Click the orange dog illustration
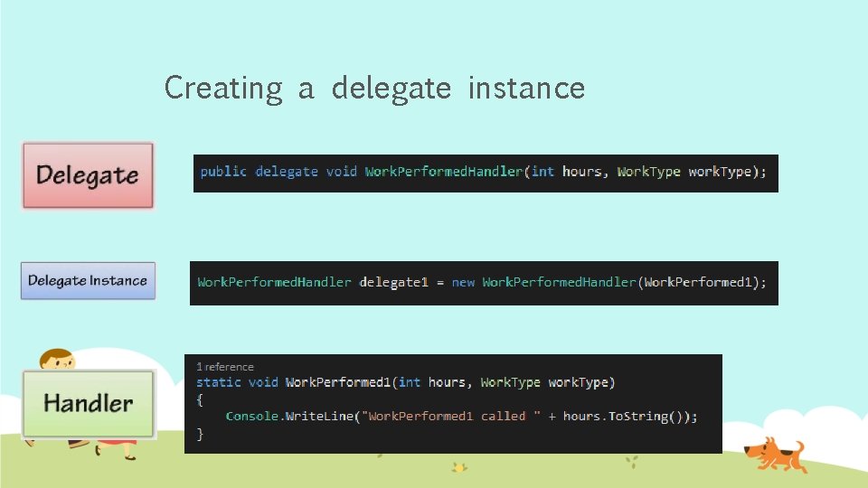868x488 pixels. [x=776, y=455]
